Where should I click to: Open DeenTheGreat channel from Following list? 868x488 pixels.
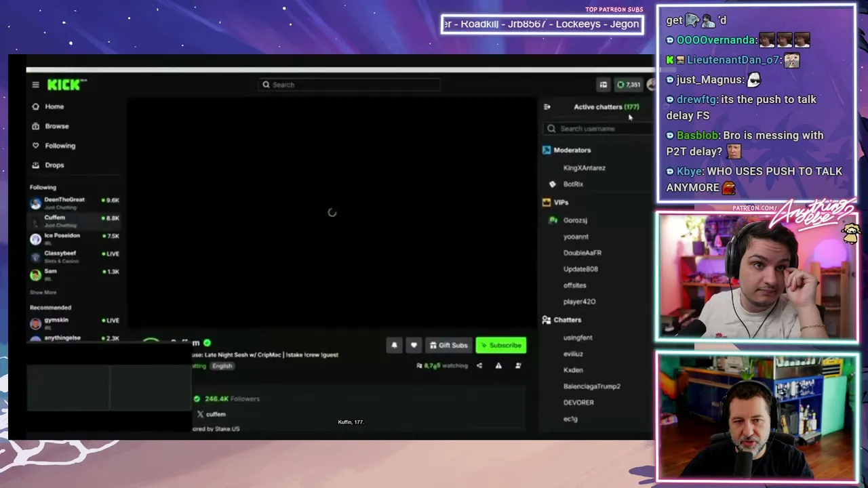click(75, 202)
